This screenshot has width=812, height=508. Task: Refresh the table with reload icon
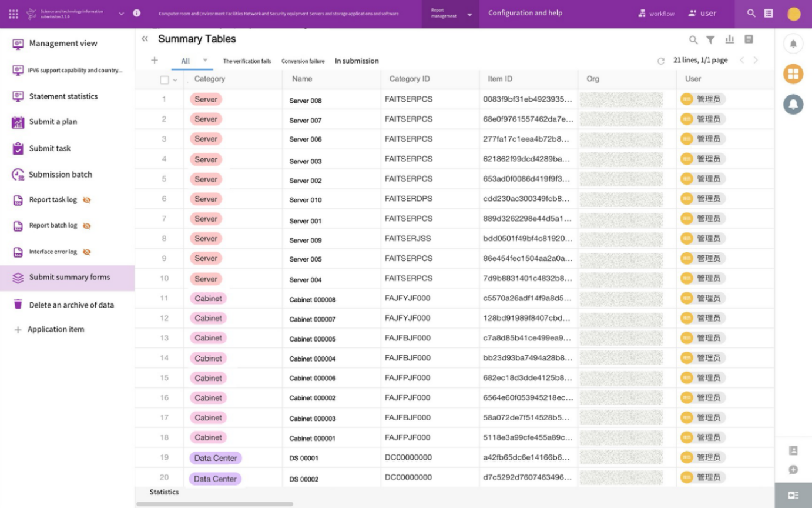(661, 61)
